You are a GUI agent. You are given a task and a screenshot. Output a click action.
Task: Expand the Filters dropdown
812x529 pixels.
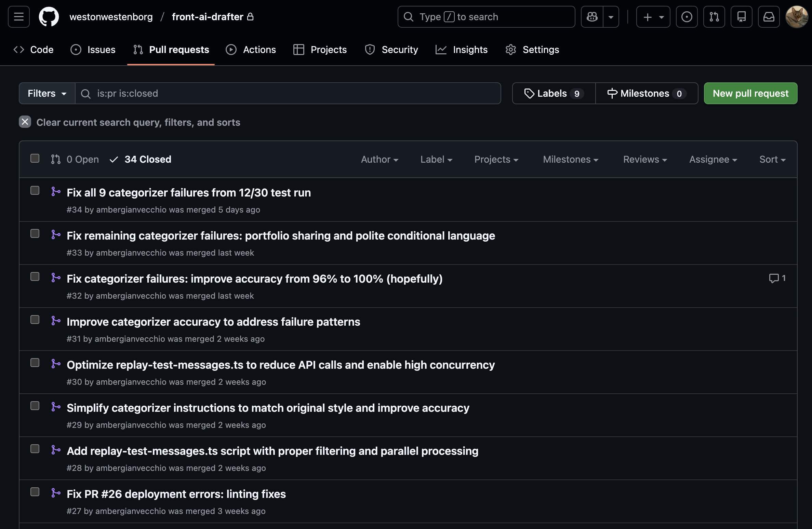47,93
